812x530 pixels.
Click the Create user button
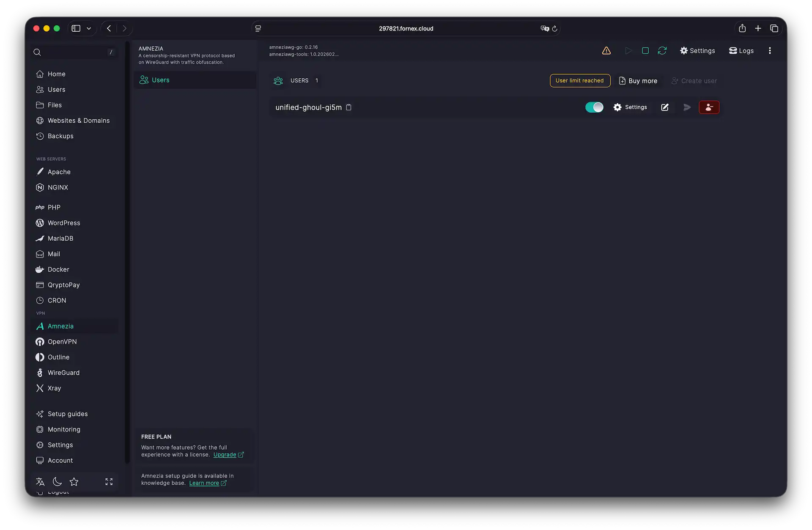click(x=694, y=81)
